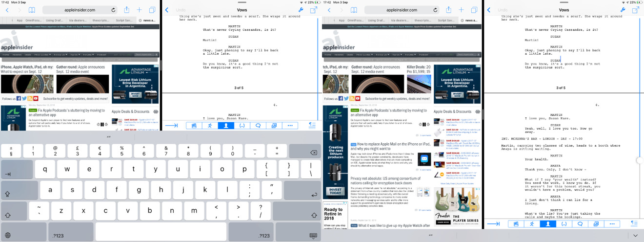Toggle Character element button, left script toolbar
The height and width of the screenshot is (242, 644).
[x=226, y=126]
